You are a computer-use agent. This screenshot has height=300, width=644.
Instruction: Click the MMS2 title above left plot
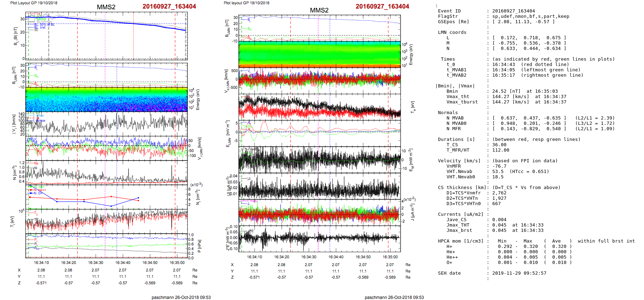pos(106,7)
